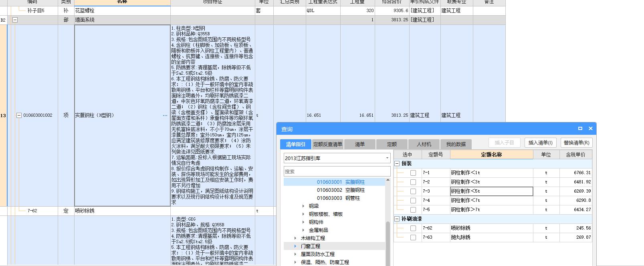
Task: Tick the checkbox for 7-2 钢柱制作<3t
Action: 413,182
